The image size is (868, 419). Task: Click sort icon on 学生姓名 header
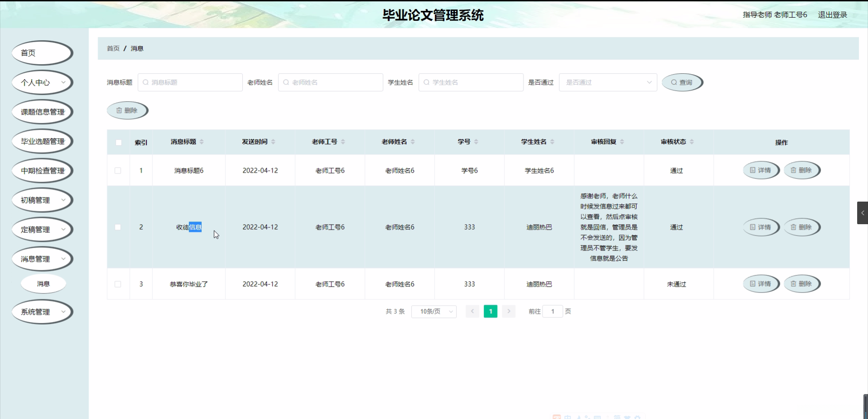552,142
